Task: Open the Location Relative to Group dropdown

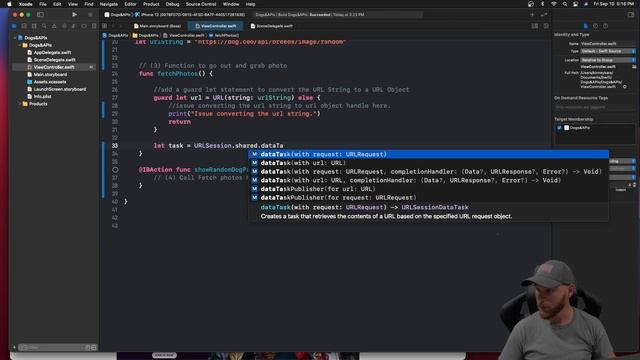Action: click(608, 60)
